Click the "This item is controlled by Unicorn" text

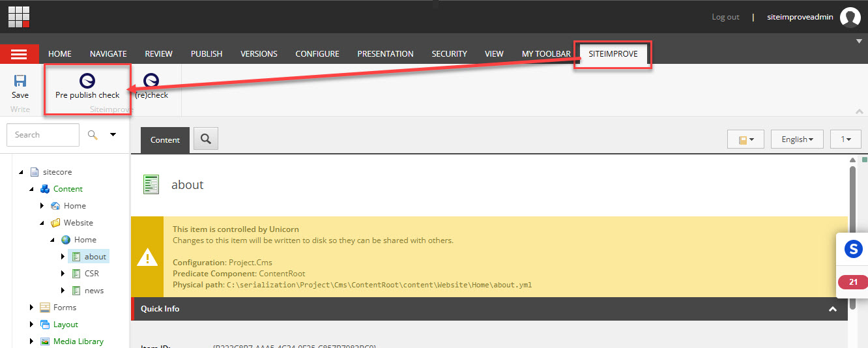235,229
